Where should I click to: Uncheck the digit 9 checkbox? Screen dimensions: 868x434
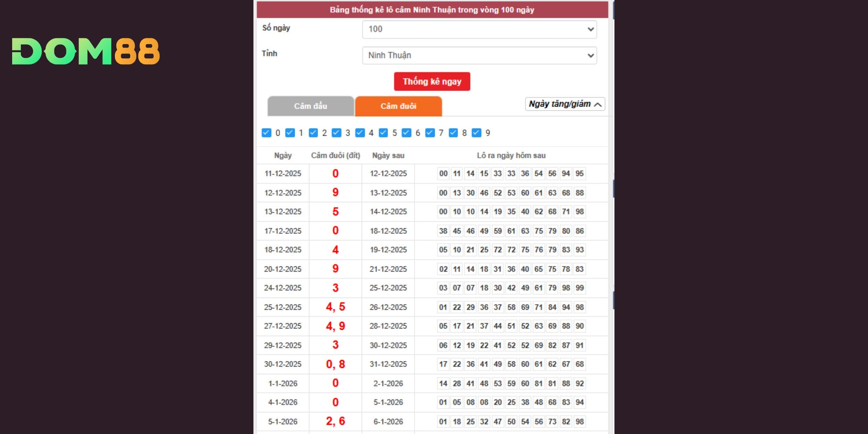click(476, 132)
